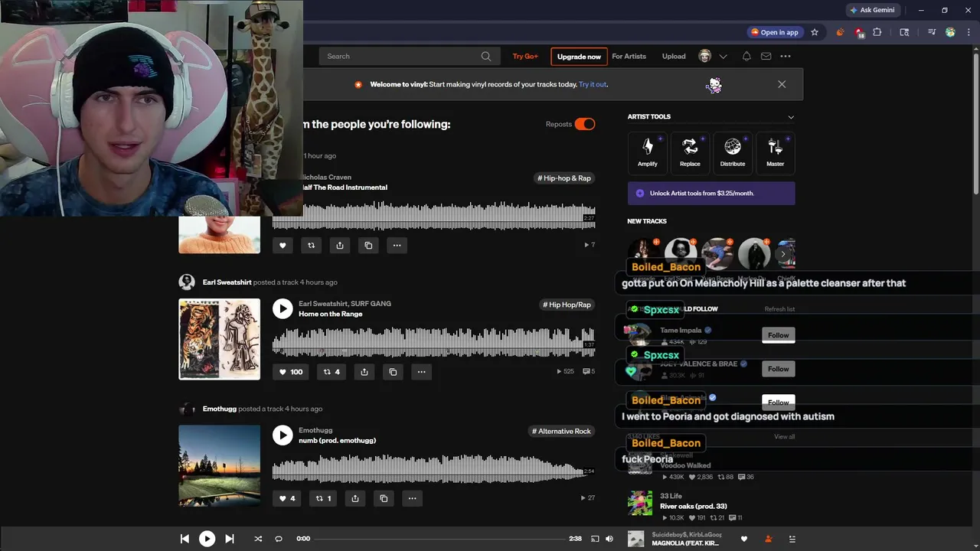Open the header three-dots more menu
This screenshot has height=551, width=980.
click(786, 57)
